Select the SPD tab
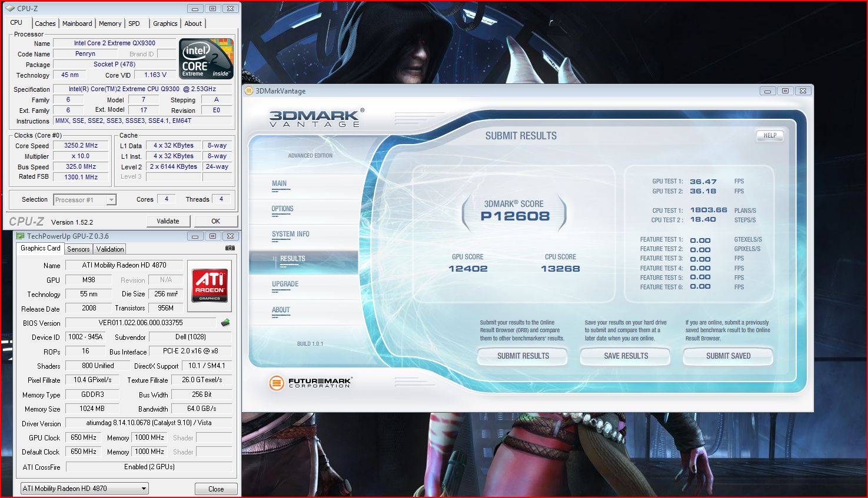The width and height of the screenshot is (868, 498). 134,24
